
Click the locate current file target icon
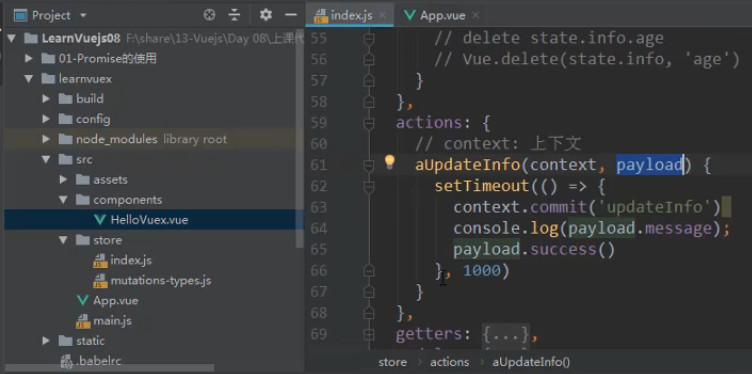click(209, 15)
